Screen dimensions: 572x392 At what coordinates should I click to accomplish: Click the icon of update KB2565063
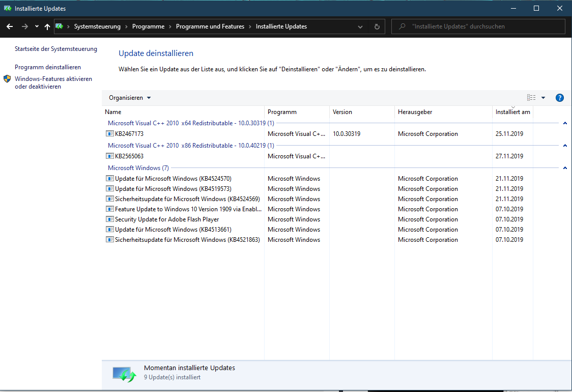109,156
